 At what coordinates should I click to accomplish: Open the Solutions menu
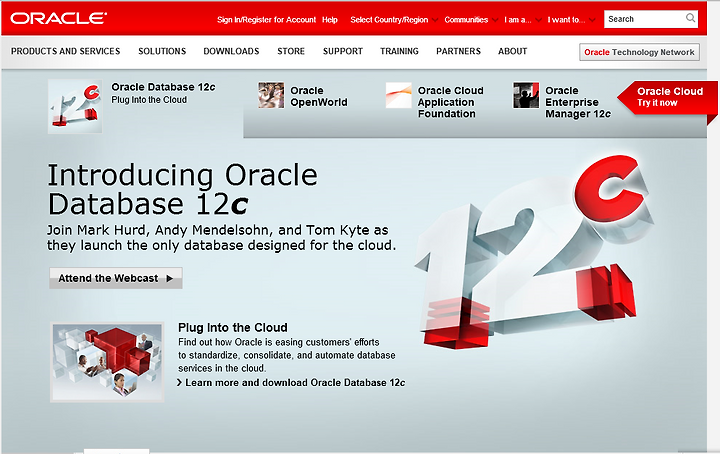coord(162,51)
